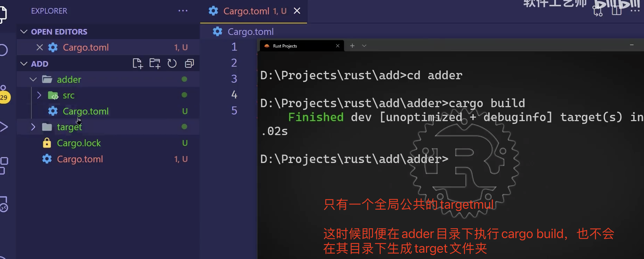The width and height of the screenshot is (644, 259).
Task: Open the Extensions sidebar view
Action: pos(3,165)
